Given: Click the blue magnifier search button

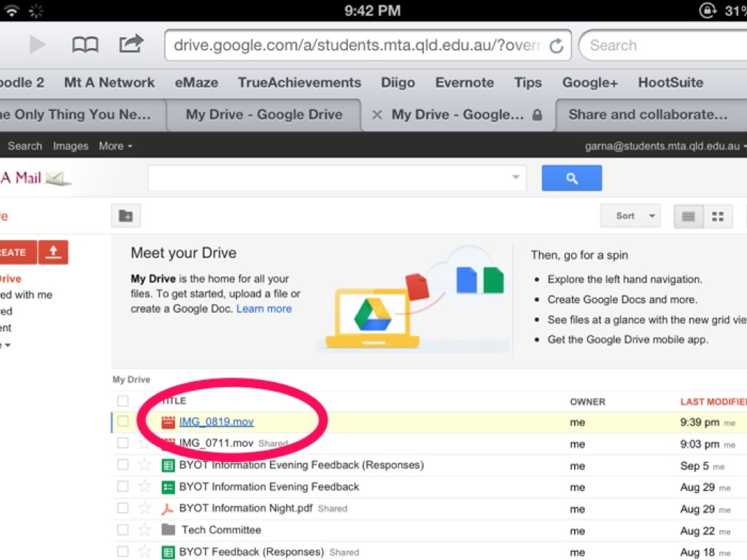Looking at the screenshot, I should pyautogui.click(x=571, y=178).
